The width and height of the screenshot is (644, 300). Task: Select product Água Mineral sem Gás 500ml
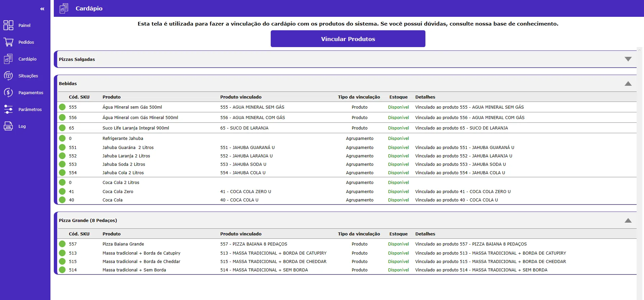tap(132, 107)
